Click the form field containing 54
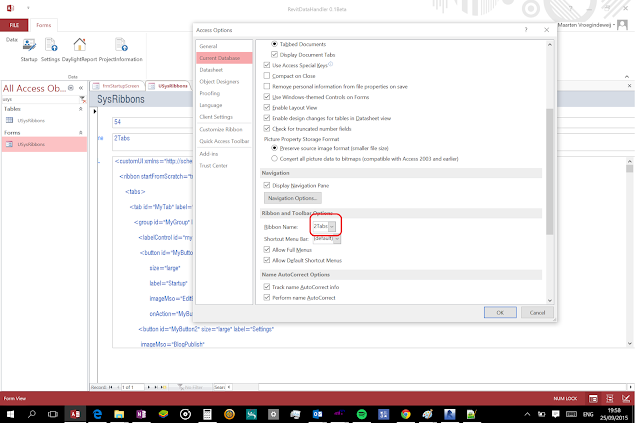The image size is (640, 423). pos(152,122)
